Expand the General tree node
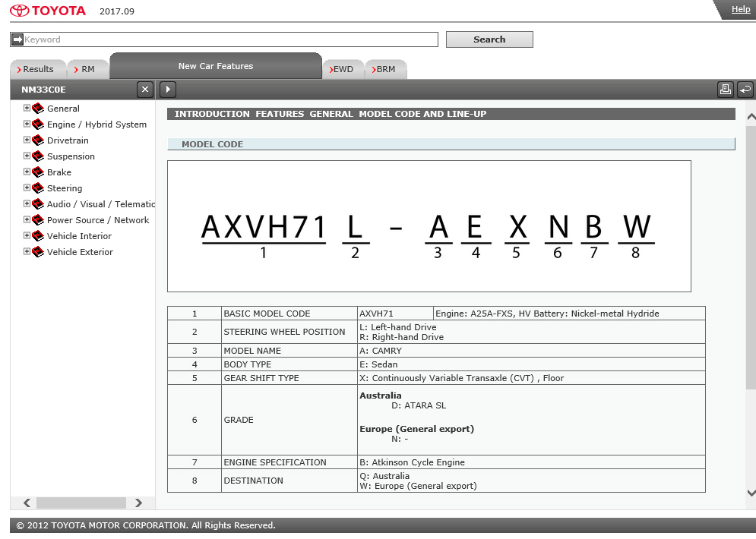 click(x=27, y=108)
